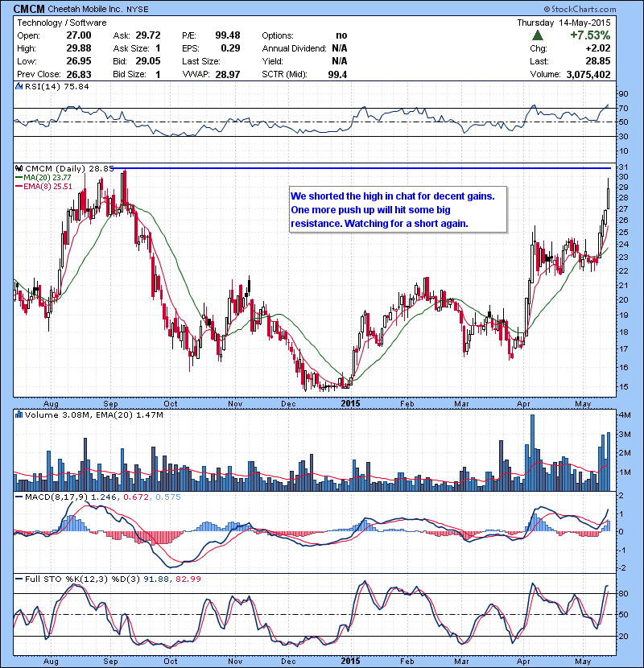
Task: Click the Last price 28.85 at top right
Action: click(598, 61)
